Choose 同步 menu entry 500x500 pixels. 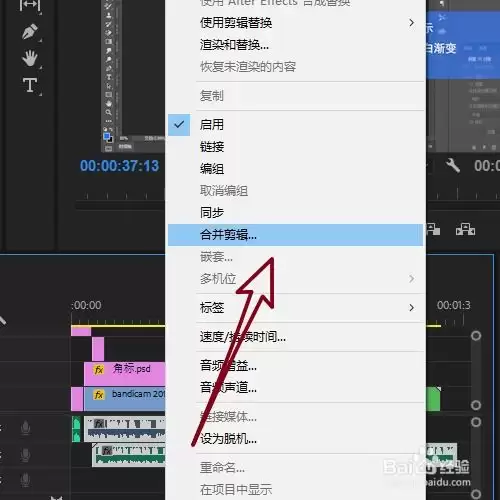pyautogui.click(x=295, y=213)
